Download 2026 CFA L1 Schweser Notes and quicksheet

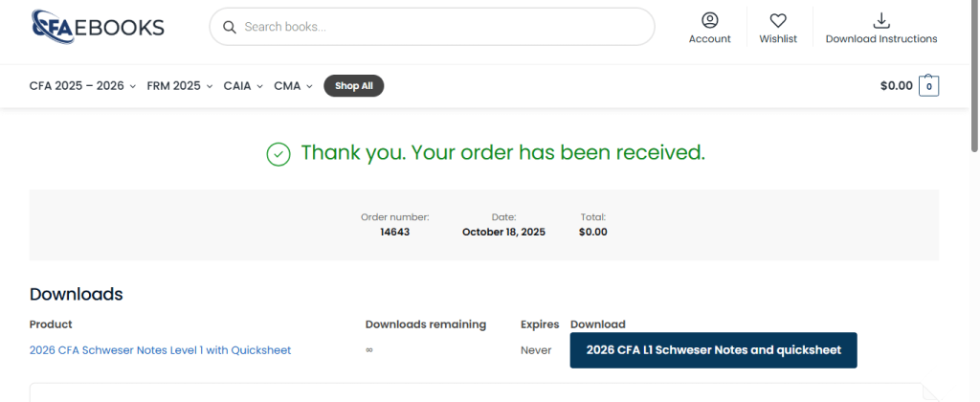coord(713,350)
